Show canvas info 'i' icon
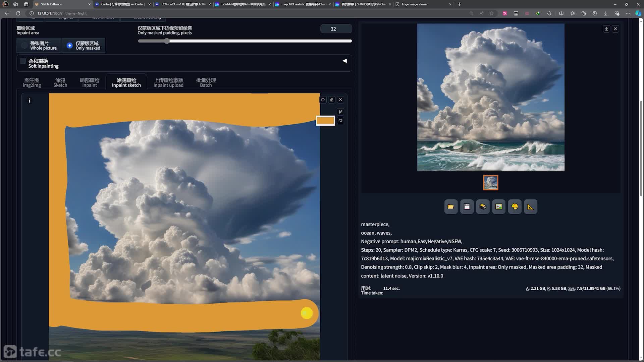Image resolution: width=644 pixels, height=362 pixels. [x=29, y=101]
